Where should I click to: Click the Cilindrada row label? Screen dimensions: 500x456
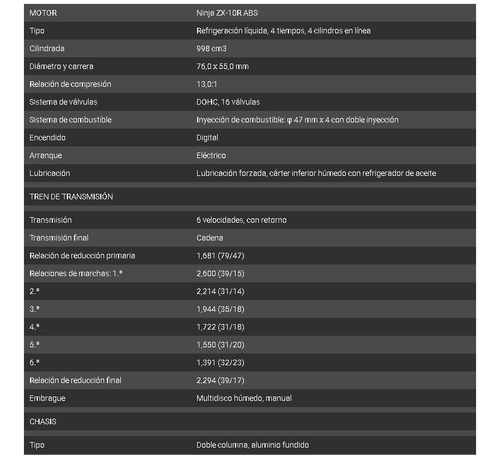point(47,49)
